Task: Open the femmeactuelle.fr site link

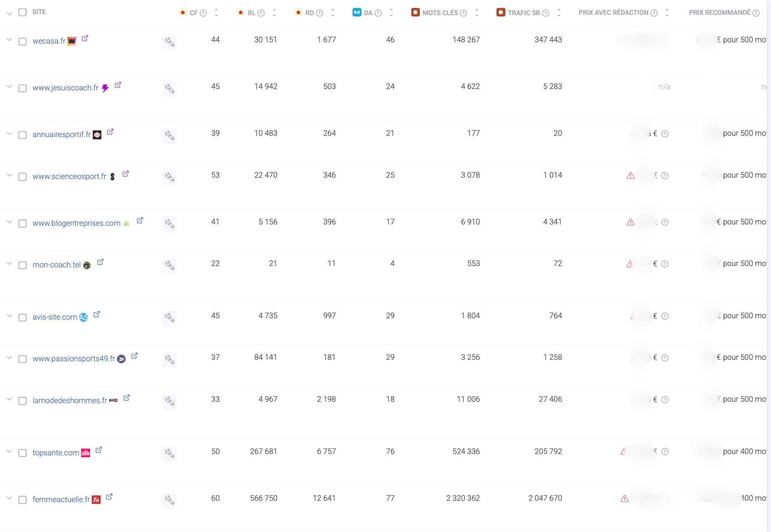Action: [61, 499]
